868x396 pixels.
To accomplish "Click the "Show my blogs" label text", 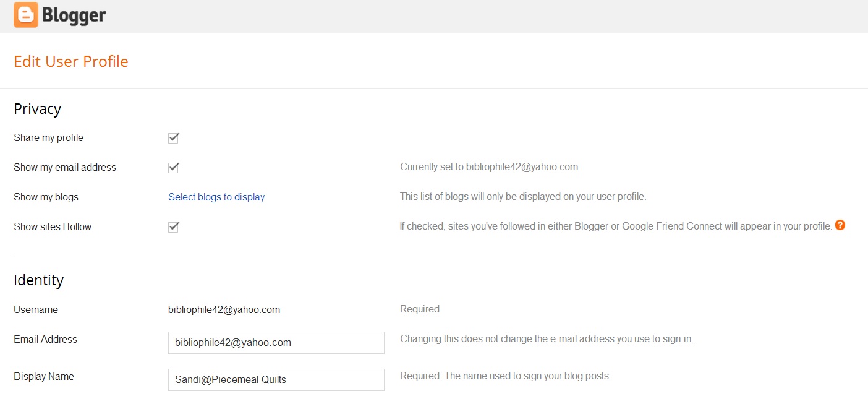I will (x=46, y=197).
